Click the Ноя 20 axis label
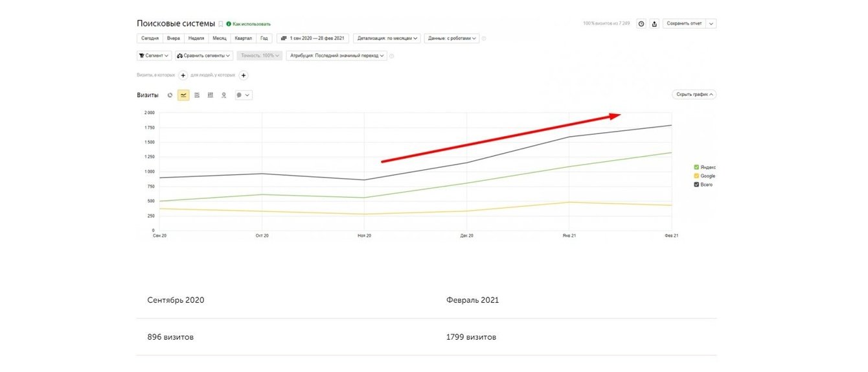 pyautogui.click(x=365, y=236)
